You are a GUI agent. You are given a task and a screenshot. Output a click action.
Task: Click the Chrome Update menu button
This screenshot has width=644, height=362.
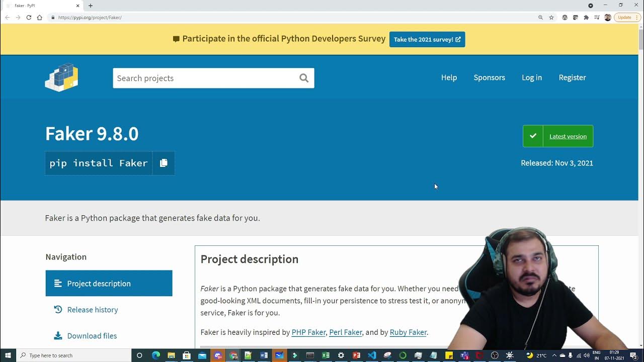627,18
